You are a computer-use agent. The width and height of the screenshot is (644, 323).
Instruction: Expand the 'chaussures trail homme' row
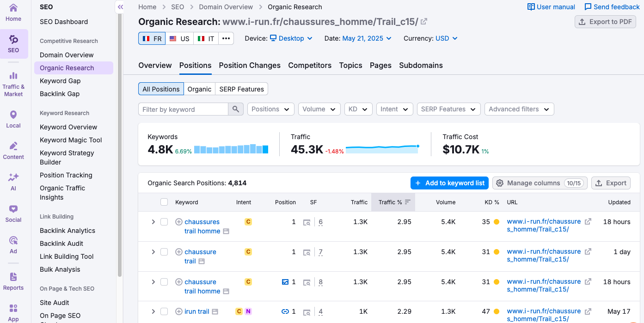pyautogui.click(x=153, y=222)
